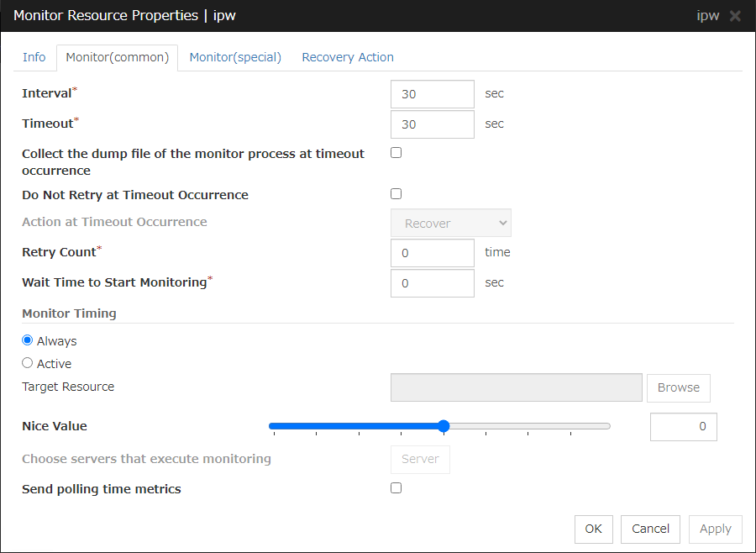
Task: Select the Monitor(common) tab
Action: (x=118, y=57)
